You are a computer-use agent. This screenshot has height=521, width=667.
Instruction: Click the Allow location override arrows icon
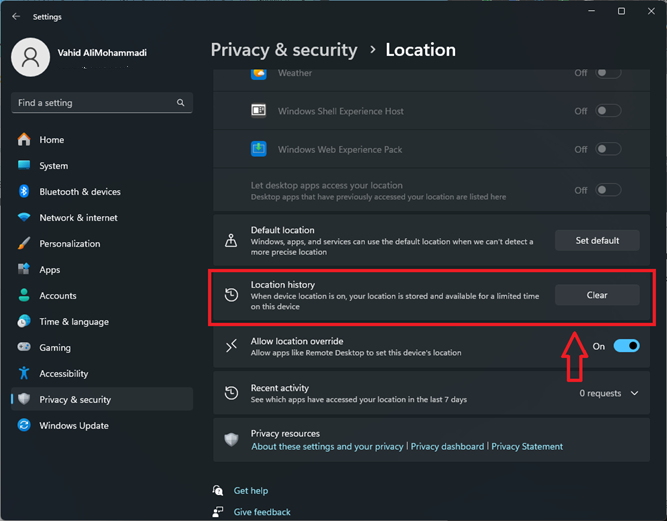(231, 346)
